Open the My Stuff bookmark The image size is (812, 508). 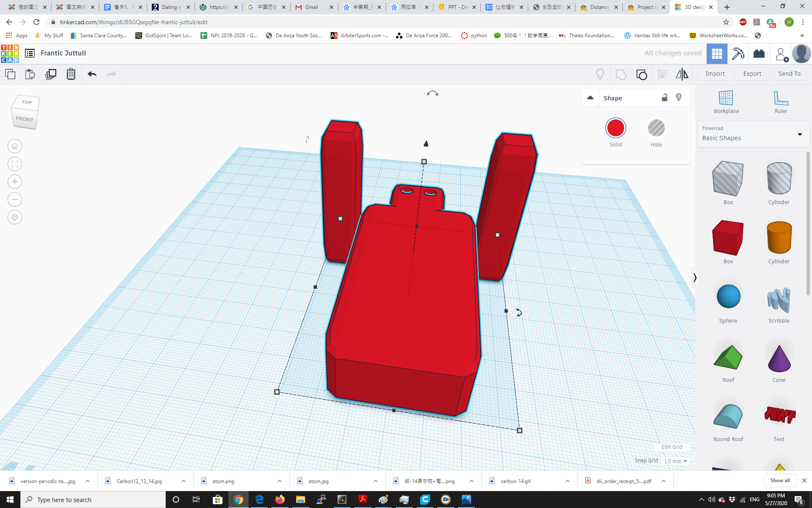point(49,36)
